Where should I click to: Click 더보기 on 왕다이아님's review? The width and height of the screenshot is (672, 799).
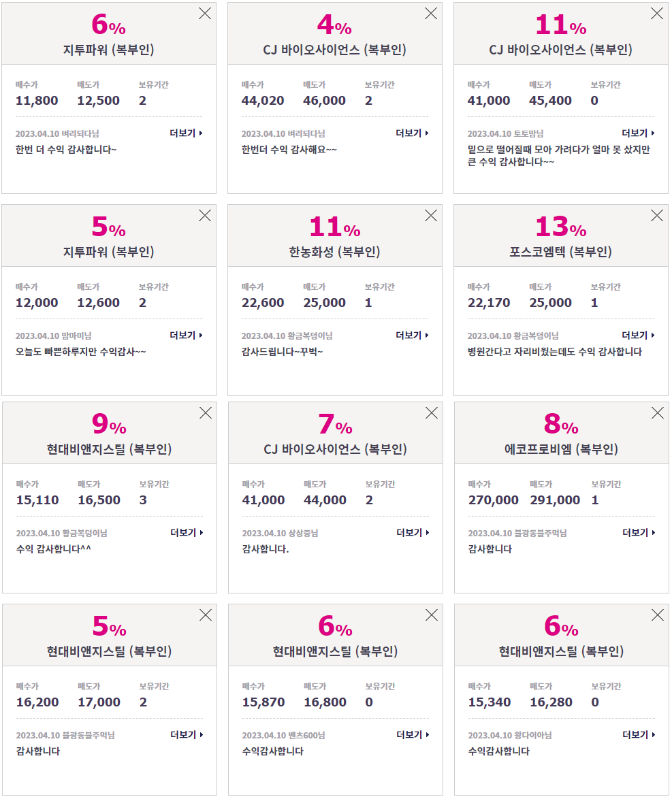(639, 735)
